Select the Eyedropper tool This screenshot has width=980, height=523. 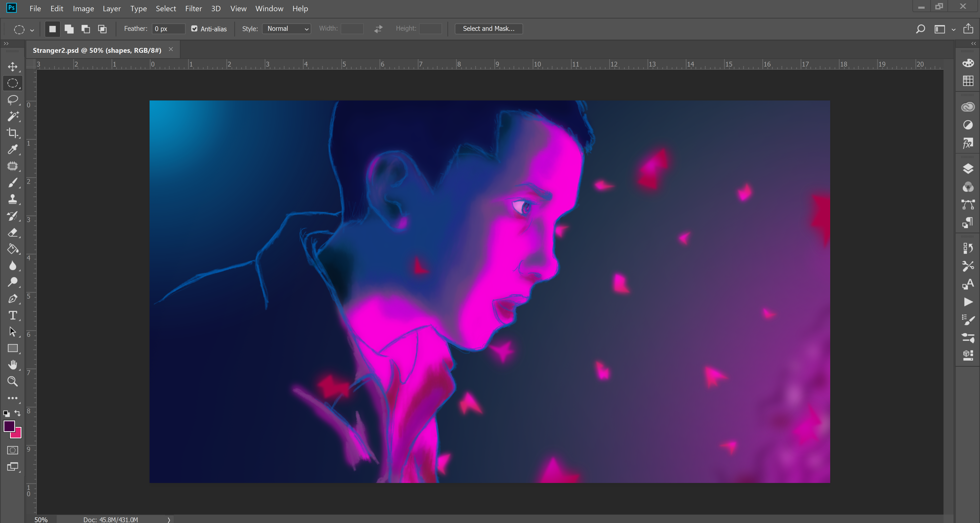[x=13, y=149]
